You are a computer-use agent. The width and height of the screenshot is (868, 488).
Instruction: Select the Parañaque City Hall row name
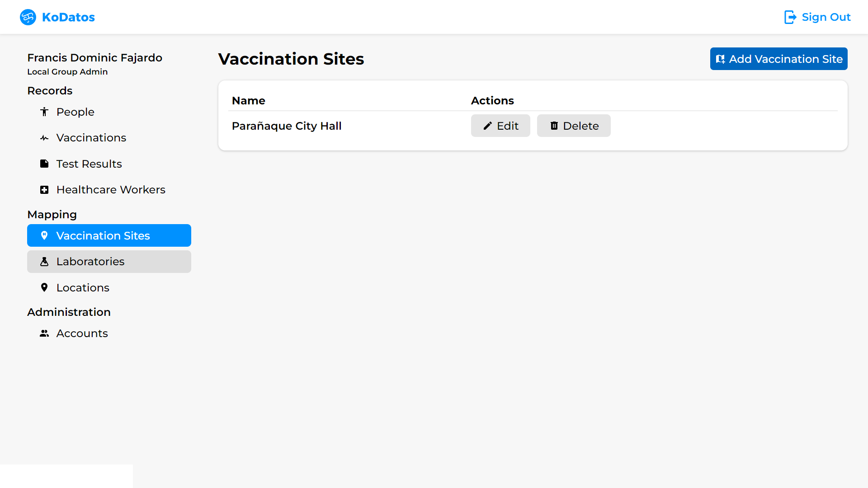[287, 126]
